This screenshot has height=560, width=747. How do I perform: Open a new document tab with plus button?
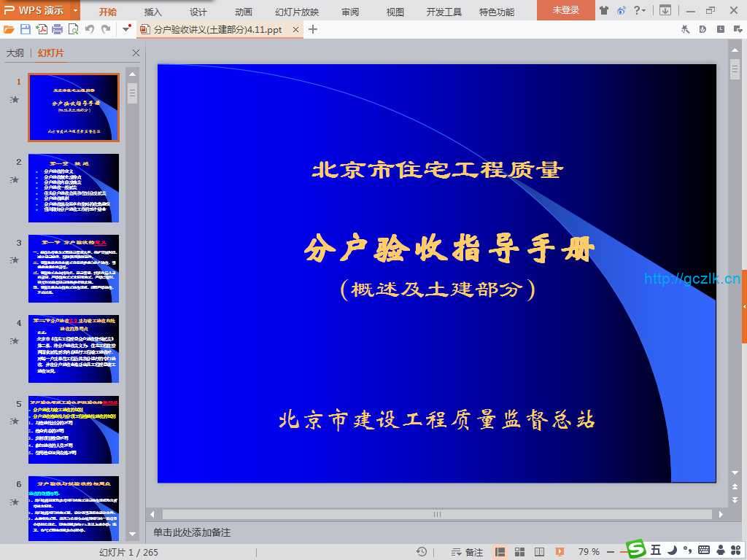(x=313, y=29)
